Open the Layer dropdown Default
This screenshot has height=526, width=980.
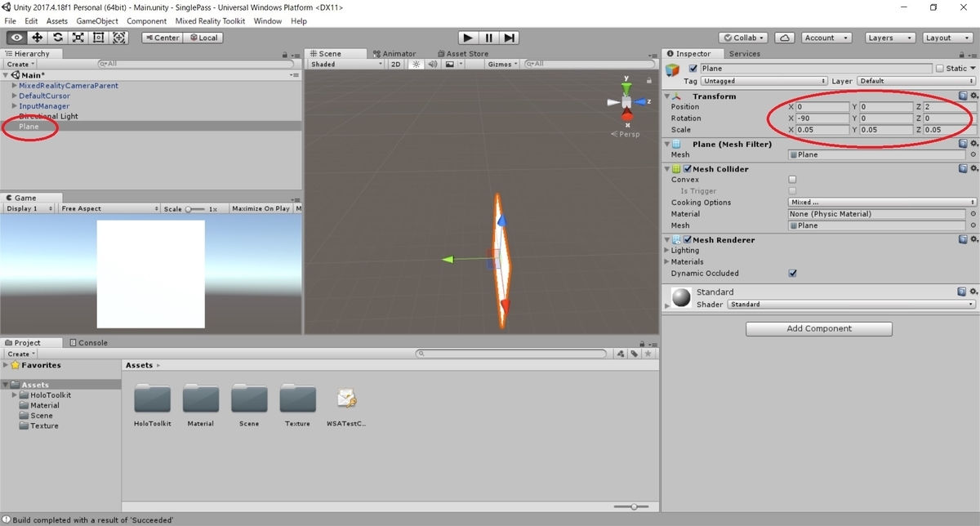[x=915, y=81]
